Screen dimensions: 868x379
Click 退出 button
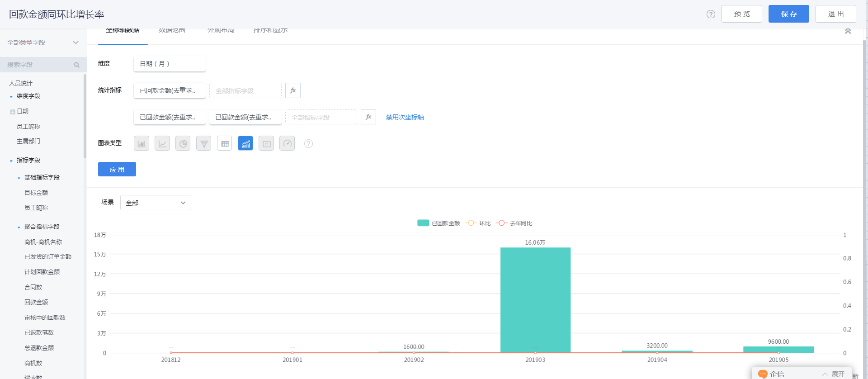point(836,14)
